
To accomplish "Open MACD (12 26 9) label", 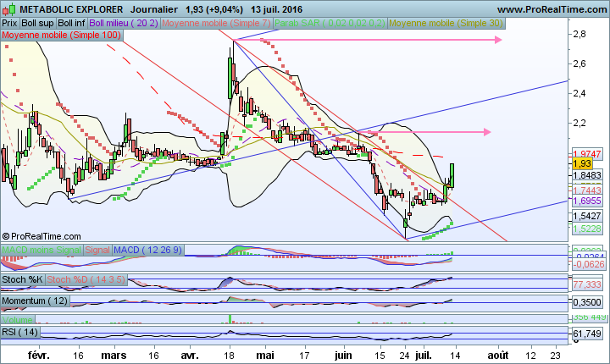I will click(x=148, y=250).
